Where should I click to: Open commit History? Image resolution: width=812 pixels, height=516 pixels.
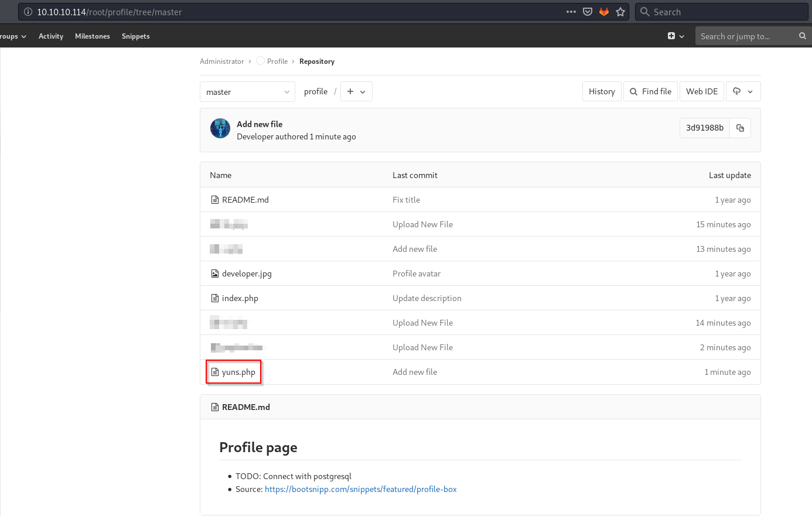(x=602, y=92)
